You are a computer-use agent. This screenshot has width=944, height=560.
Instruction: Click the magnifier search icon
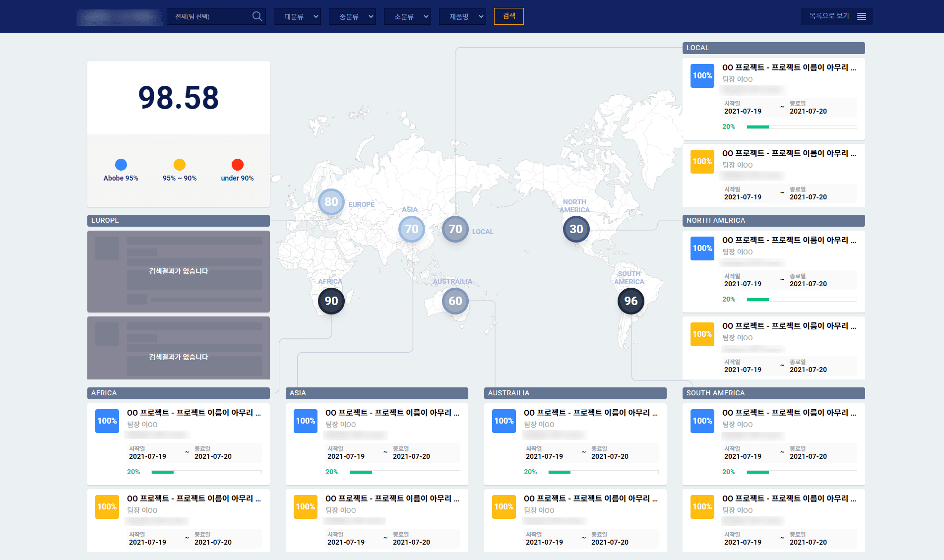[x=257, y=16]
